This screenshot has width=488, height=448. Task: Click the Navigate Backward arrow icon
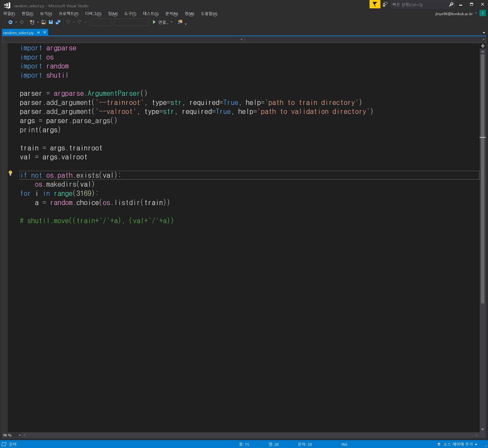coord(10,22)
